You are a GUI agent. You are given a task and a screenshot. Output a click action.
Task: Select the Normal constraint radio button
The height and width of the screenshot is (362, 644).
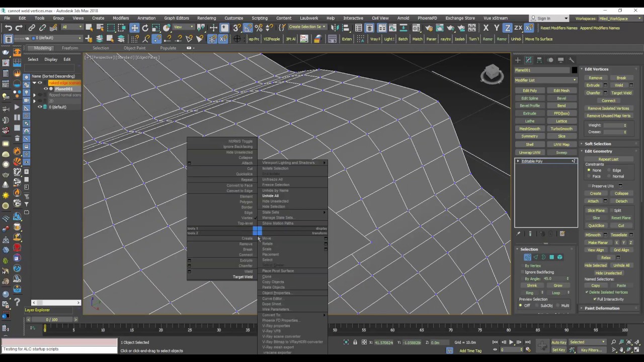[x=609, y=176]
